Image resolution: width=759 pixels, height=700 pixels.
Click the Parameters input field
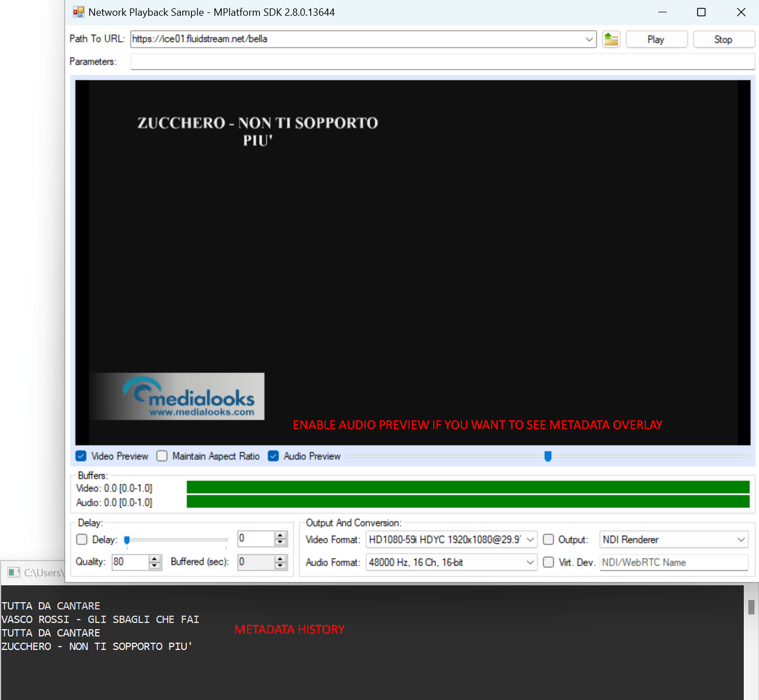(442, 62)
